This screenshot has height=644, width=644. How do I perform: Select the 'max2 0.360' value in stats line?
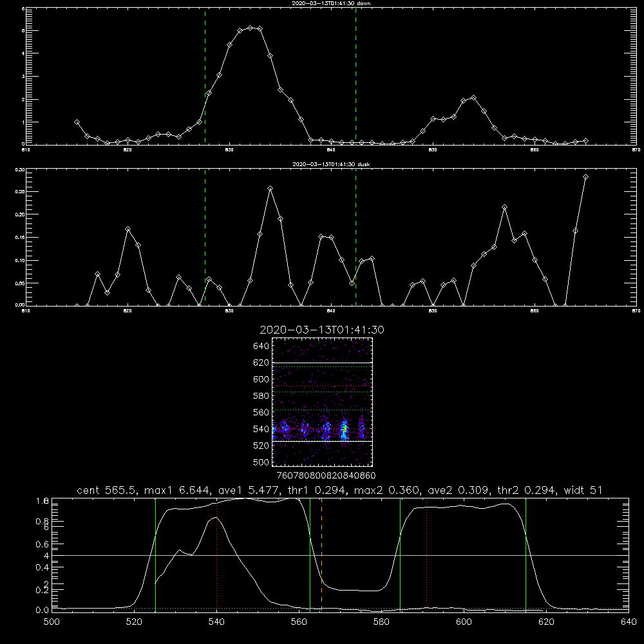click(386, 490)
